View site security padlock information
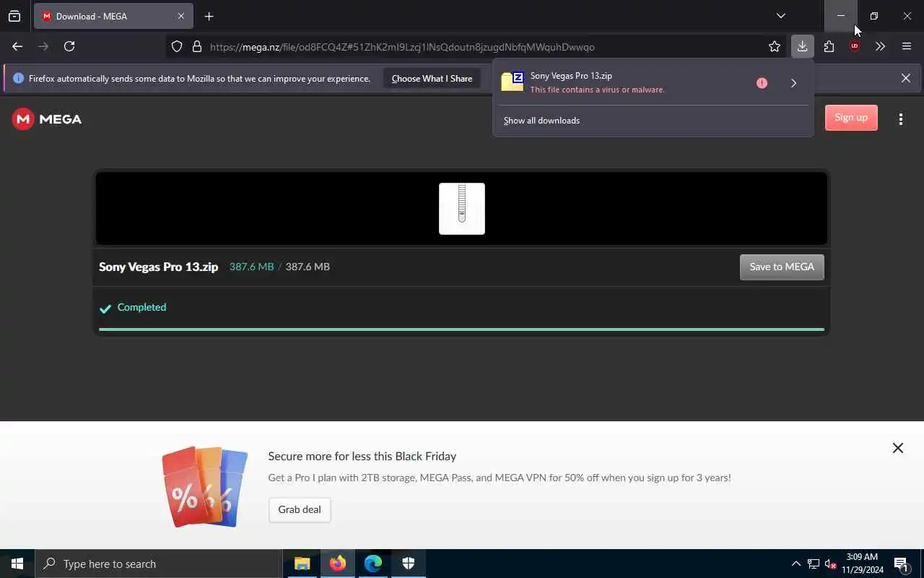The height and width of the screenshot is (578, 924). (x=196, y=47)
